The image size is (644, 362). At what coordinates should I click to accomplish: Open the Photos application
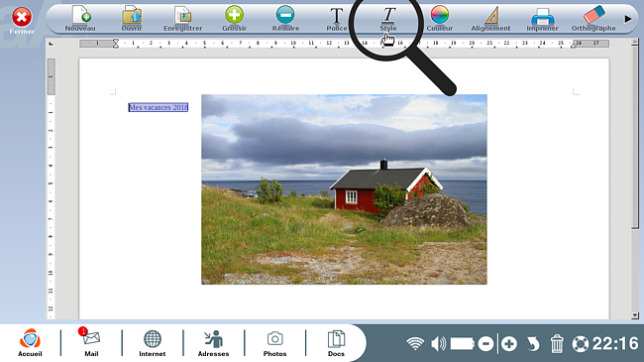[274, 343]
